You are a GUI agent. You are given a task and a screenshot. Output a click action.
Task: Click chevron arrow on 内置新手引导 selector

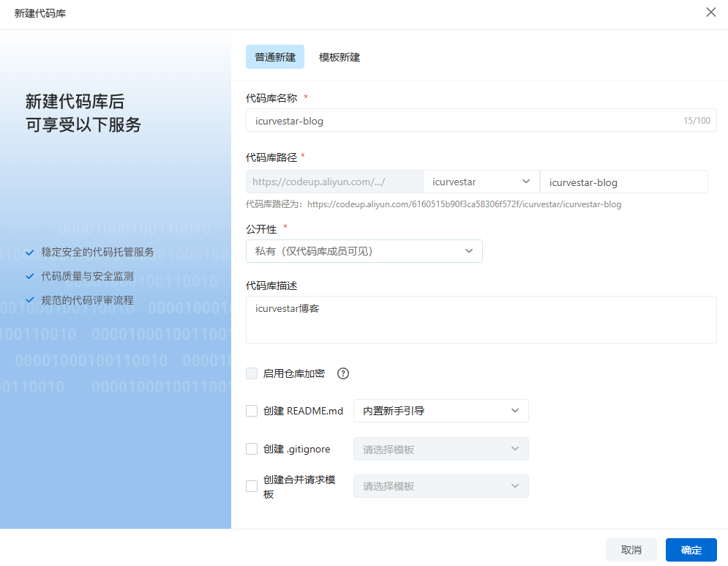[515, 411]
